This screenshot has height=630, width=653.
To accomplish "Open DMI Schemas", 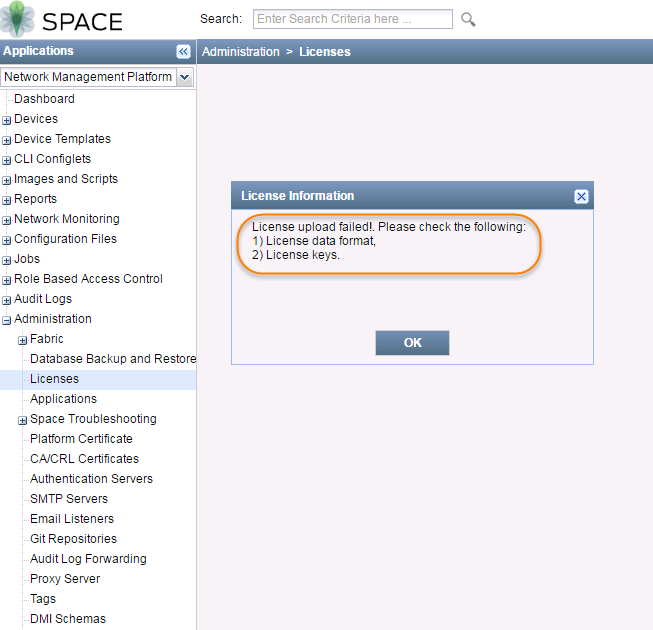I will tap(68, 619).
